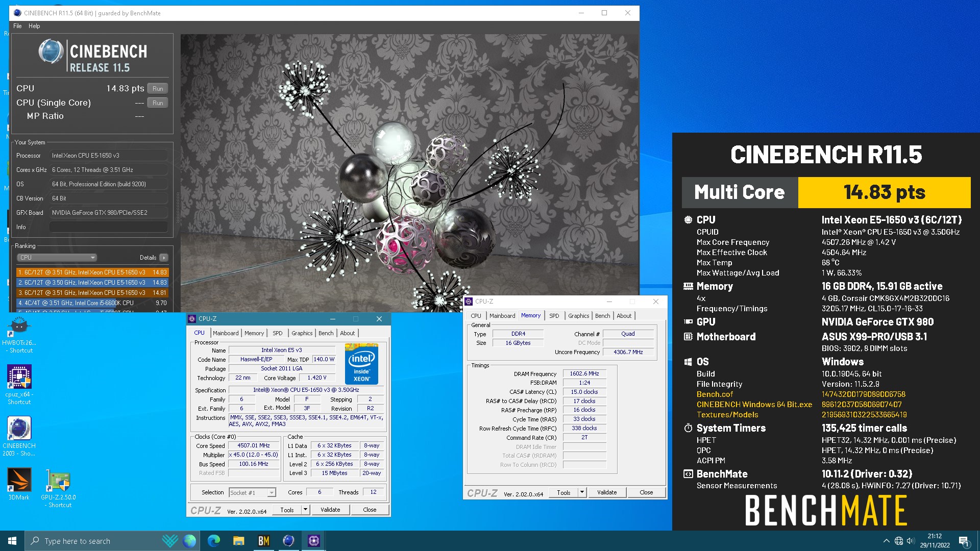Click Validate in CPU-Z memory window
980x551 pixels.
(607, 492)
